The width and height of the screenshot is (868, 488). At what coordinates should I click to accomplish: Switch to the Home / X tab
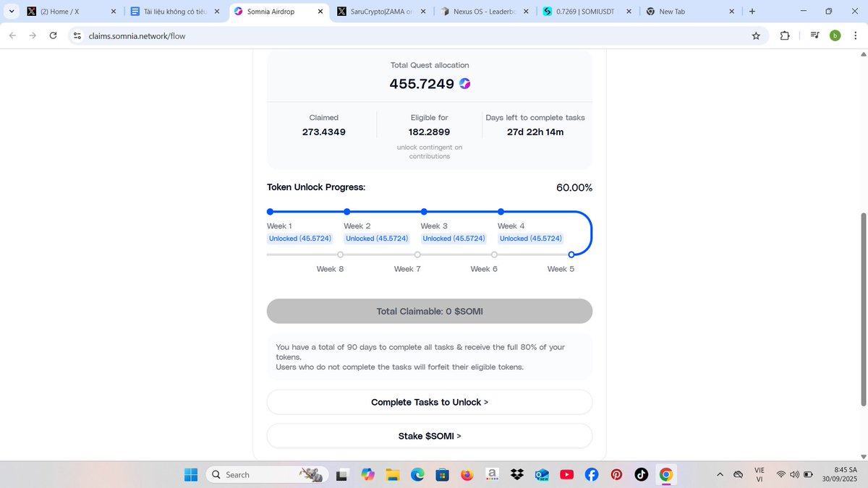coord(72,12)
